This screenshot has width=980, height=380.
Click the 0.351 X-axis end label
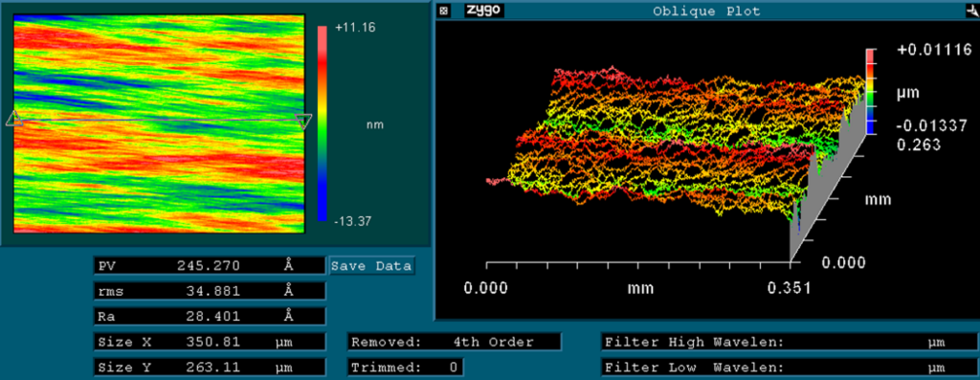[x=790, y=288]
